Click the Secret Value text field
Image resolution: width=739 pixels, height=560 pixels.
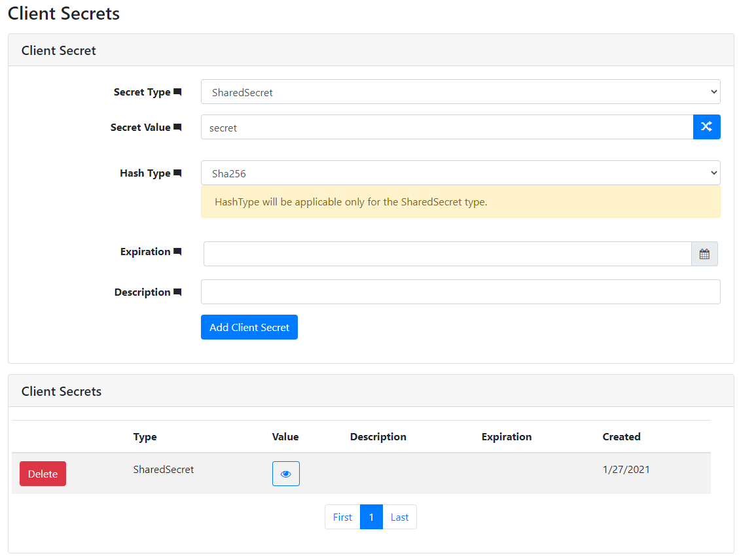[x=425, y=127]
